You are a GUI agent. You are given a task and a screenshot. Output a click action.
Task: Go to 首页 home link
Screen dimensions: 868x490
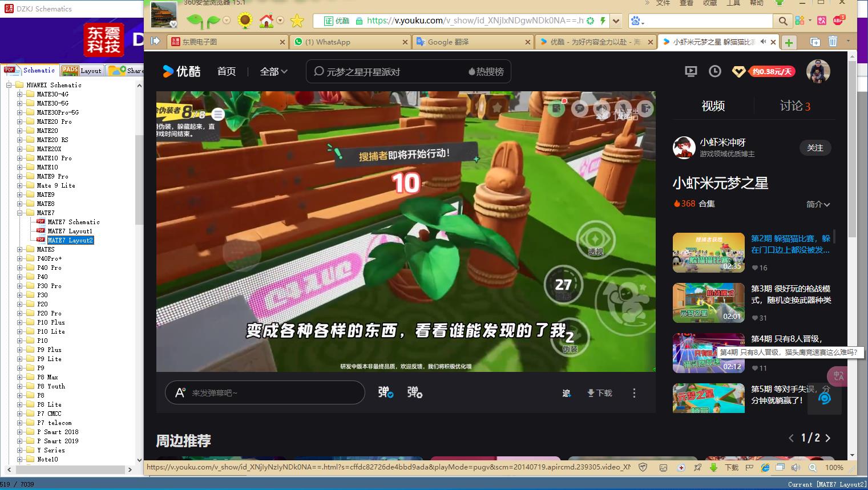pos(226,71)
